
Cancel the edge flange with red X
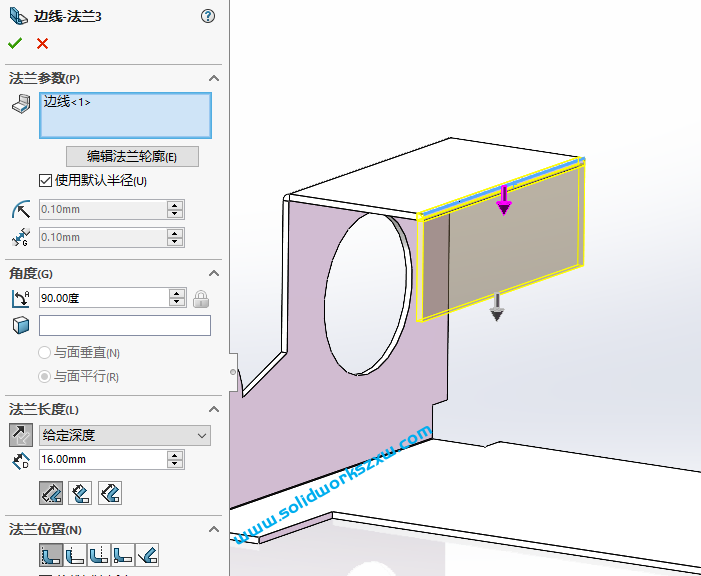click(42, 43)
